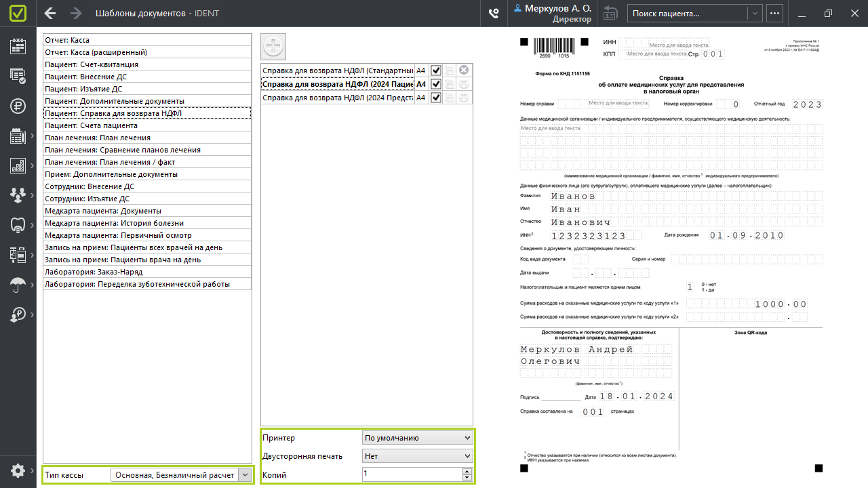Toggle checkbox for Стандартный НДФЛ template

point(436,70)
